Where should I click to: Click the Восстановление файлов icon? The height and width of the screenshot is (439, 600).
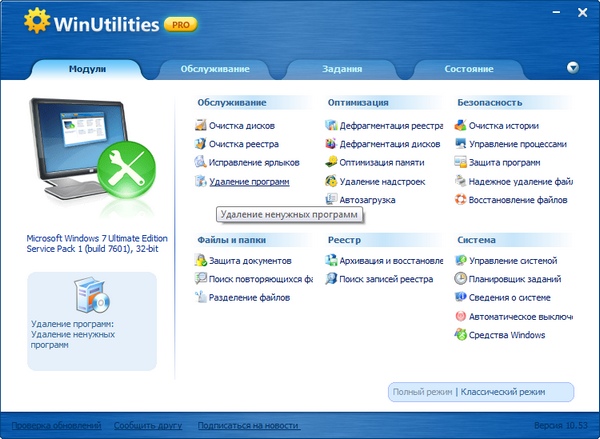[460, 200]
